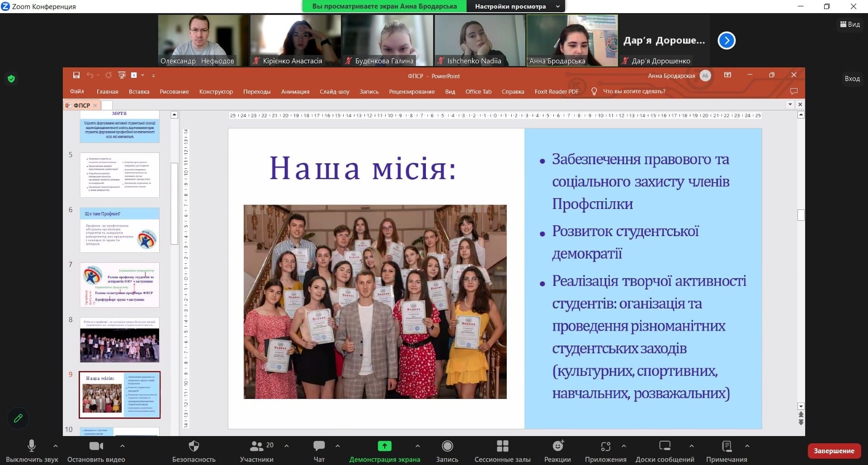Switch to the Главная ribbon tab
This screenshot has width=868, height=465.
pyautogui.click(x=108, y=91)
